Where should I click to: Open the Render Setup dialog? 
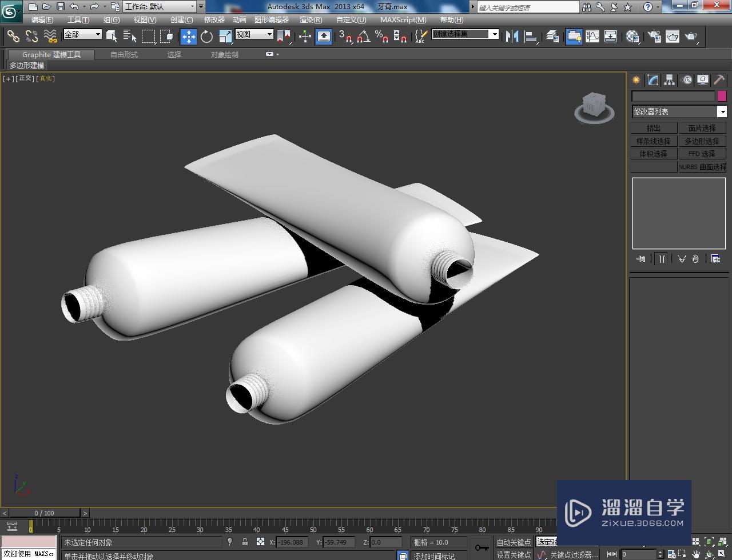pos(654,37)
